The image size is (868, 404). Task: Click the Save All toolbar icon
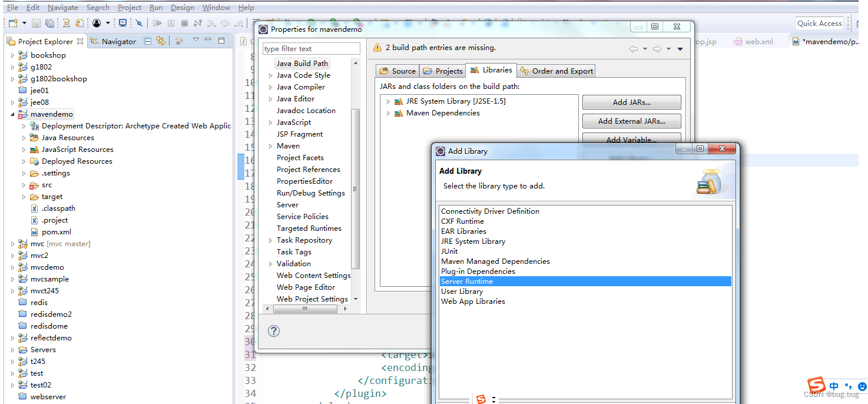[49, 24]
